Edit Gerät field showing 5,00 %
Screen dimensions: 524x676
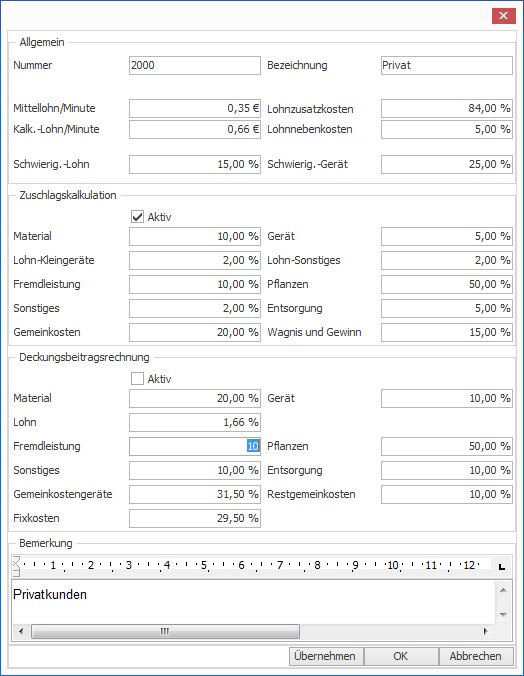point(447,237)
